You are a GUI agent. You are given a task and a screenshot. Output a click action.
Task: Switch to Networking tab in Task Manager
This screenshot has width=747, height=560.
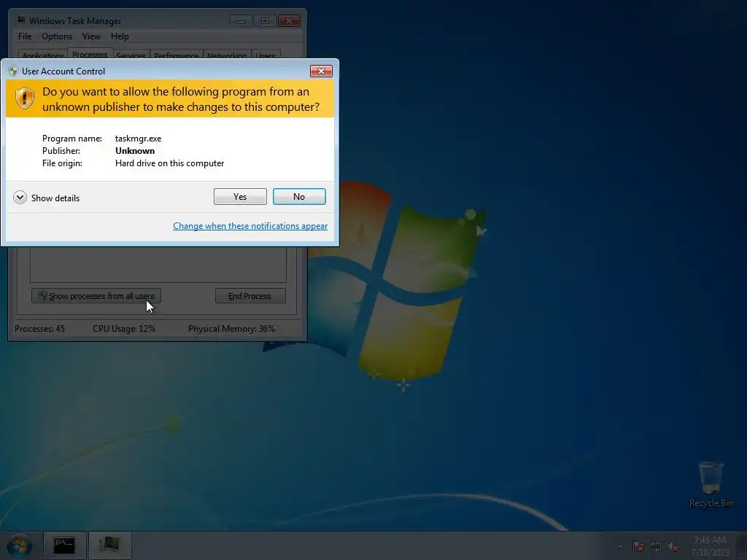228,54
